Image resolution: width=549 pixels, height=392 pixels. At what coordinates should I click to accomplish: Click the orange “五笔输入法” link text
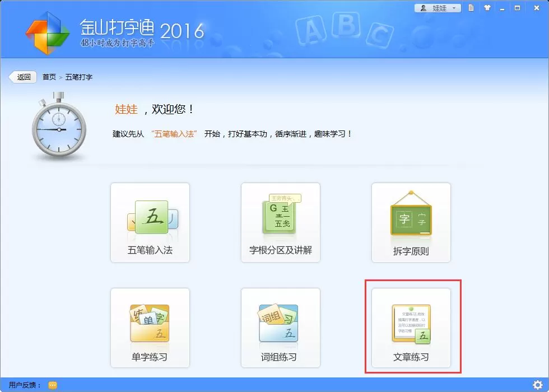(x=174, y=134)
